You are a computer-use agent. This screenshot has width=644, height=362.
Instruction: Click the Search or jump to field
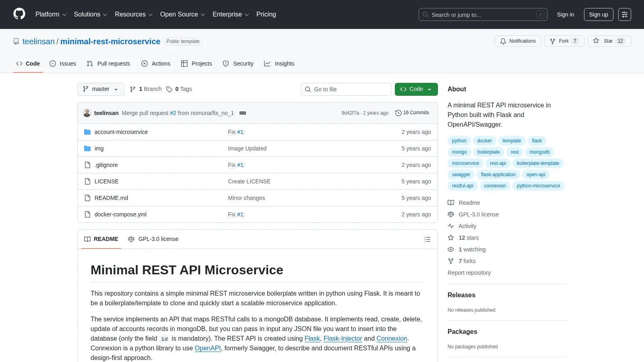click(483, 14)
